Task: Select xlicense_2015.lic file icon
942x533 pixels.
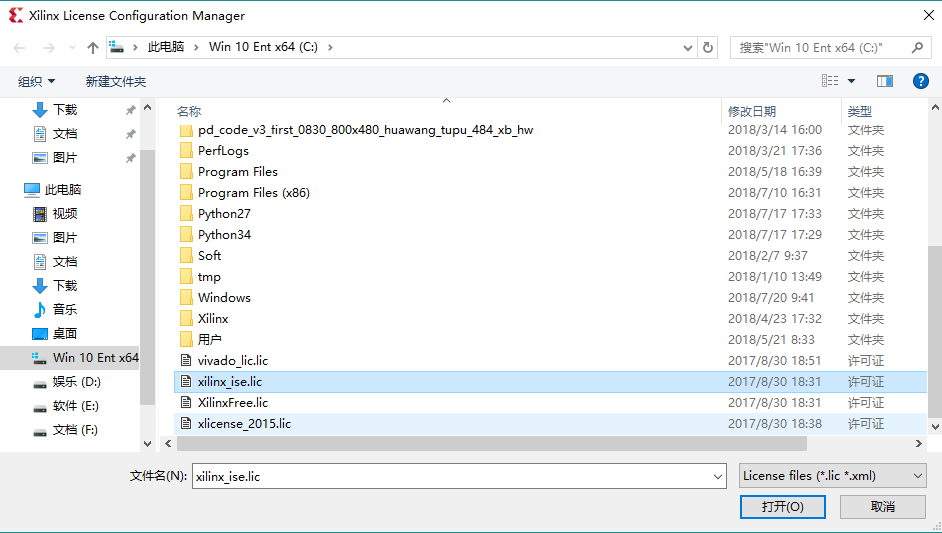Action: tap(186, 424)
